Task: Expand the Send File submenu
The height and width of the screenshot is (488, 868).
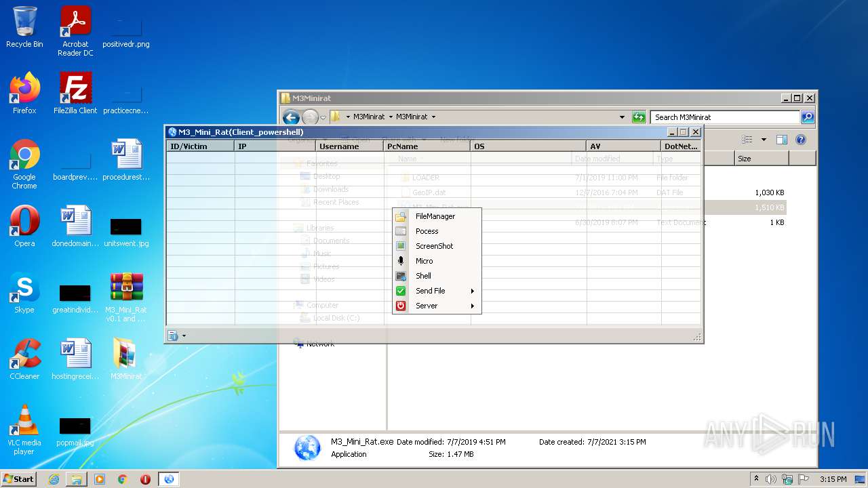Action: pyautogui.click(x=437, y=291)
